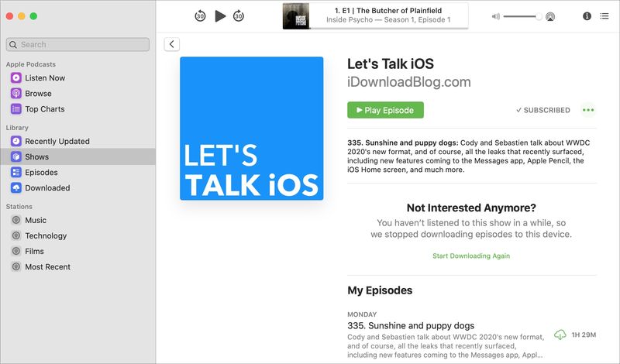Minimize the window with yellow button

pos(22,16)
